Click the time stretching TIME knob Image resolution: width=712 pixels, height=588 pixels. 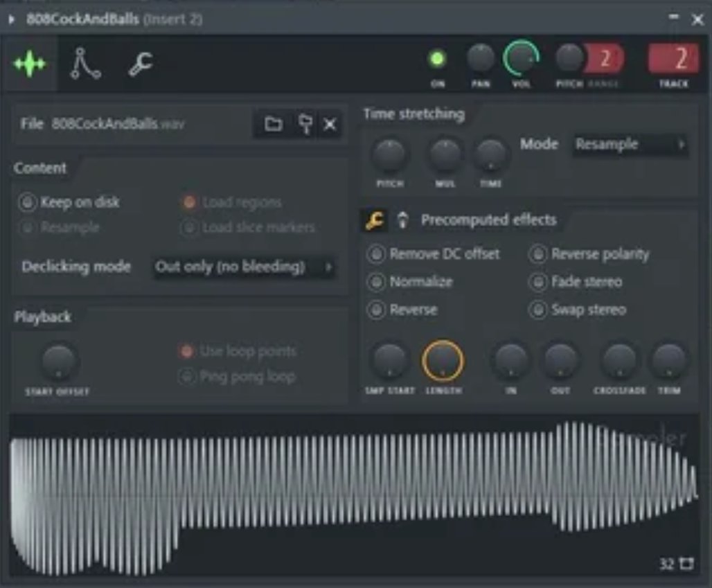tap(491, 154)
